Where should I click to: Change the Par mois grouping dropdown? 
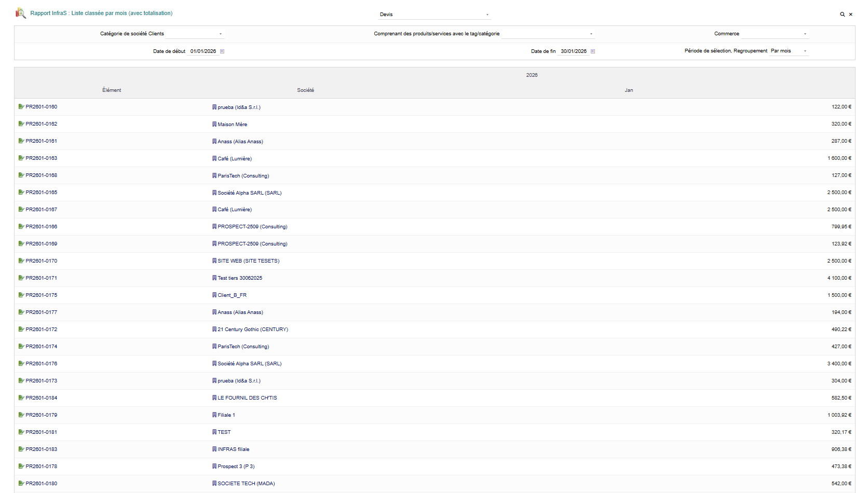click(789, 51)
